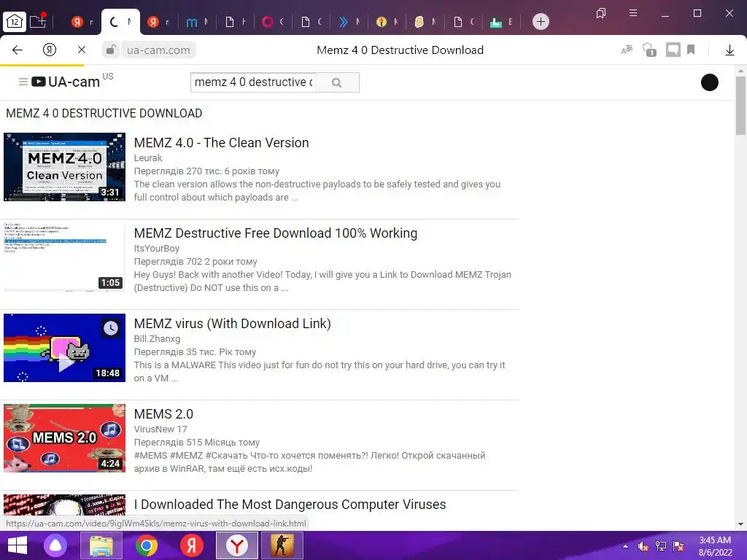Screen dimensions: 747x560
Task: Open 'I Downloaded The Most Dangerous Computer Viruses'
Action: (290, 505)
